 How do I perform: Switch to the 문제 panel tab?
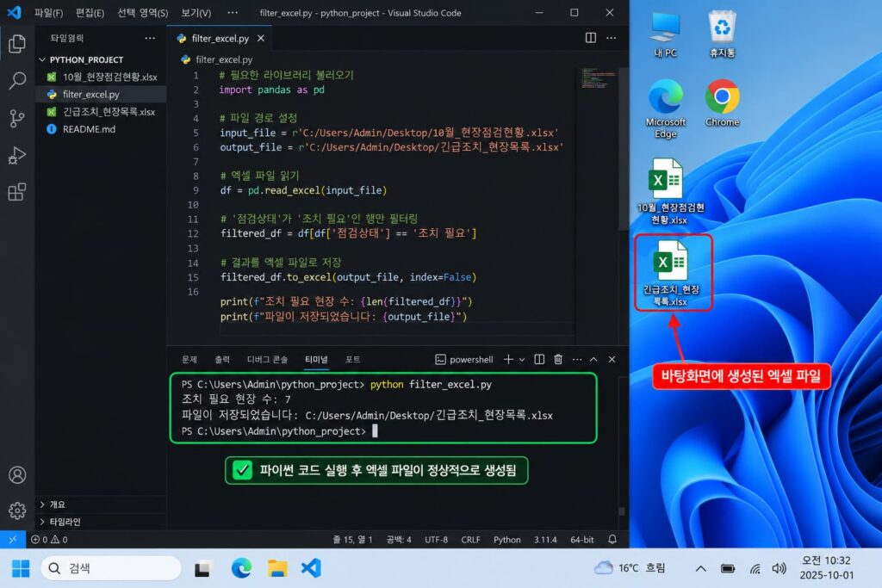pos(189,359)
